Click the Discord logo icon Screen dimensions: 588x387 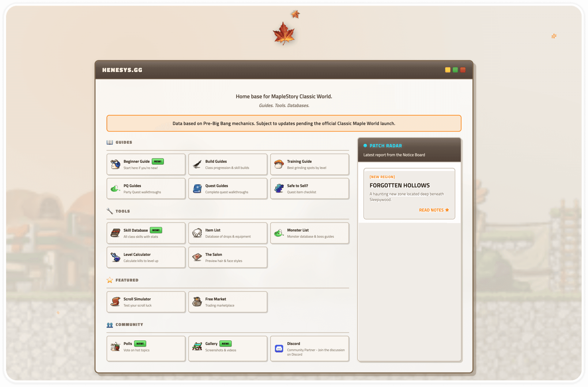coord(279,349)
